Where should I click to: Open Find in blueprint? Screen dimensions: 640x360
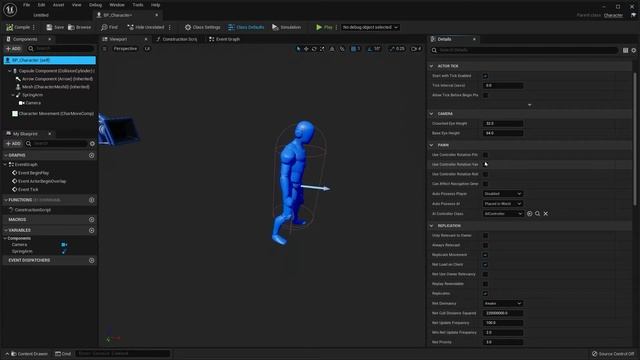click(x=109, y=27)
